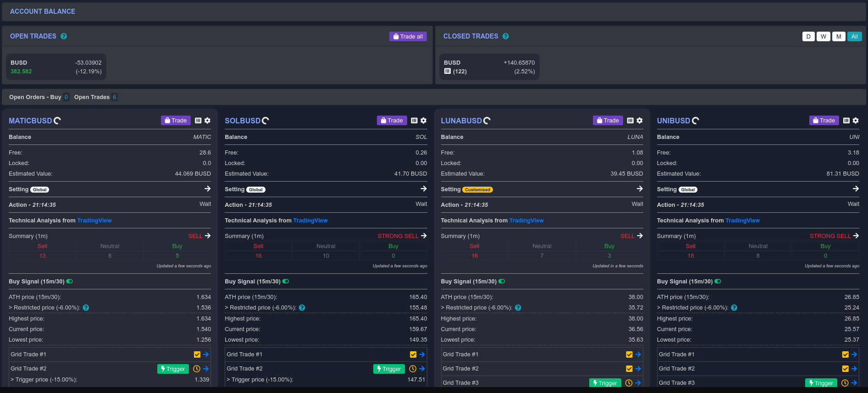Open TradingView link in LUNABUSD card
Image resolution: width=868 pixels, height=393 pixels.
point(526,221)
